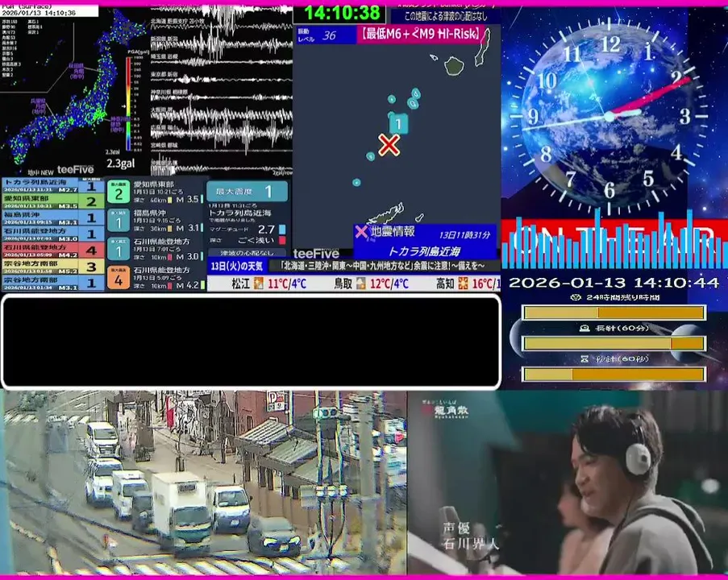Click the 2026-01-13 14:10:44 date-time display
728x580 pixels.
pos(614,283)
